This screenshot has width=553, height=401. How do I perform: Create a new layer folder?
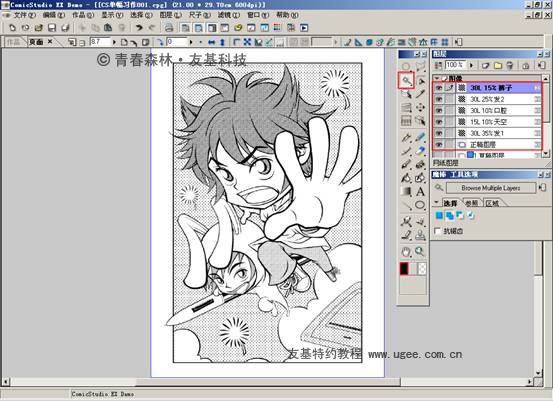pyautogui.click(x=498, y=65)
